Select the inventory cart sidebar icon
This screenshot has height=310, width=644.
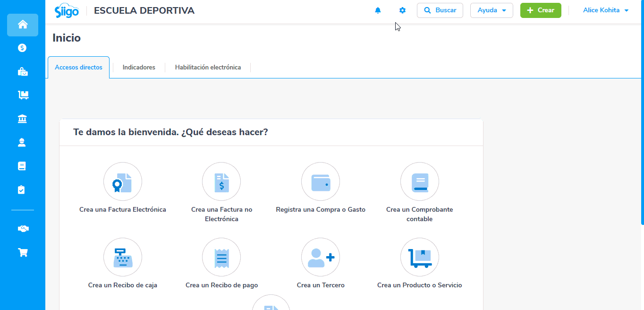click(x=22, y=95)
